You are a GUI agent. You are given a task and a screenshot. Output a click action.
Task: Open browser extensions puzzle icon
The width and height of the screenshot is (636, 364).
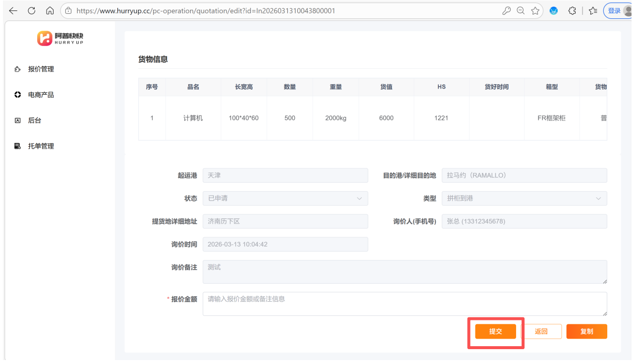[x=572, y=10]
